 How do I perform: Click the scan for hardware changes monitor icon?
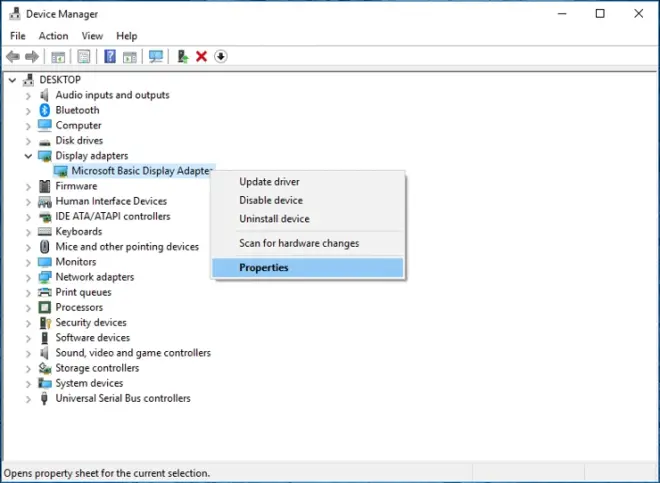(156, 56)
